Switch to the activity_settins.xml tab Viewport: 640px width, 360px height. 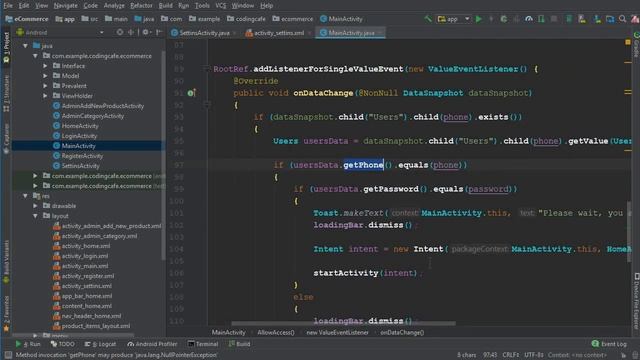tap(279, 33)
